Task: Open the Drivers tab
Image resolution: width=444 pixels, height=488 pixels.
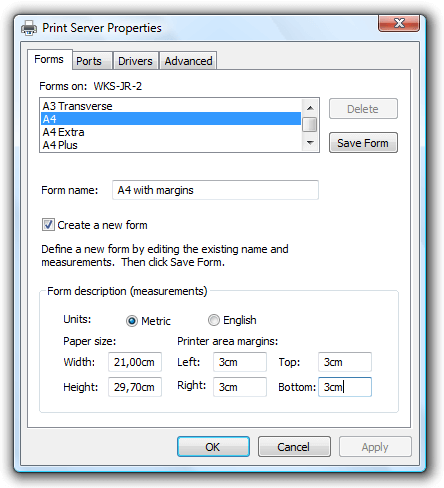Action: 135,61
